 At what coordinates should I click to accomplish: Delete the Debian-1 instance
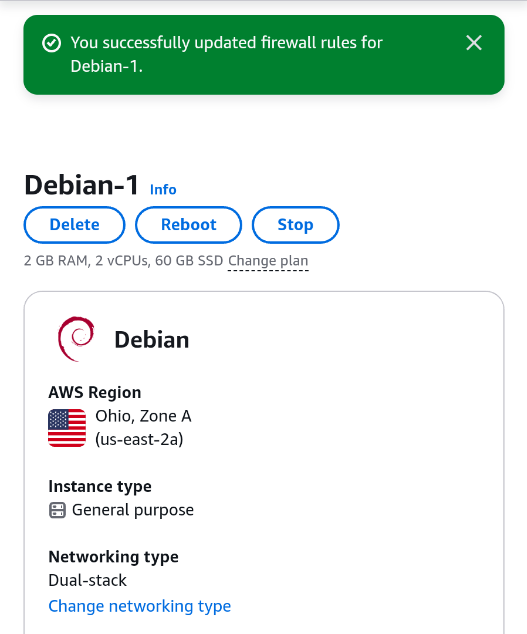coord(74,225)
